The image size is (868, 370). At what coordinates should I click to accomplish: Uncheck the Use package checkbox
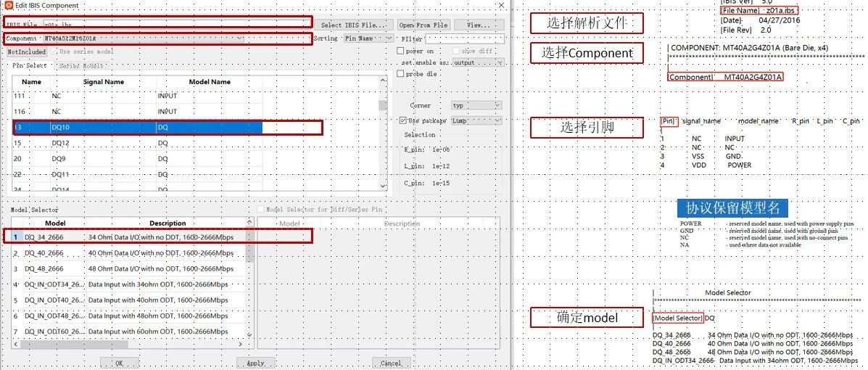(402, 120)
